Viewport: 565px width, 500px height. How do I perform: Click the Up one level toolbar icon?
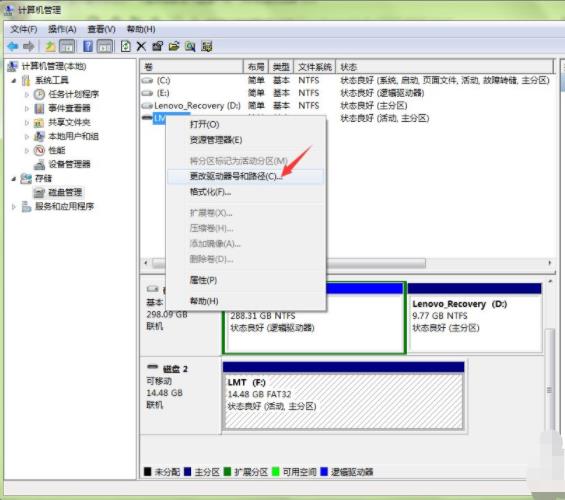click(x=50, y=46)
